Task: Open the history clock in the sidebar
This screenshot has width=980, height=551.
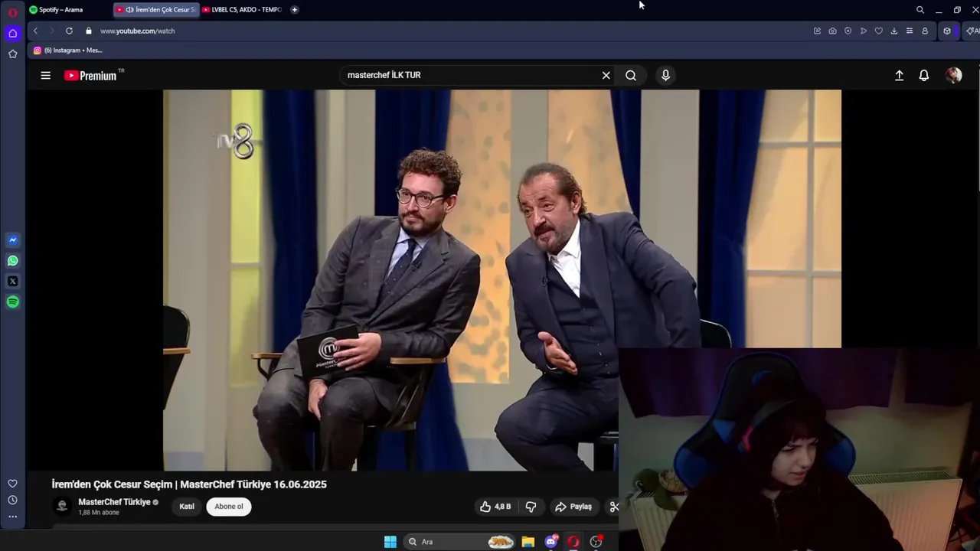Action: 12,500
